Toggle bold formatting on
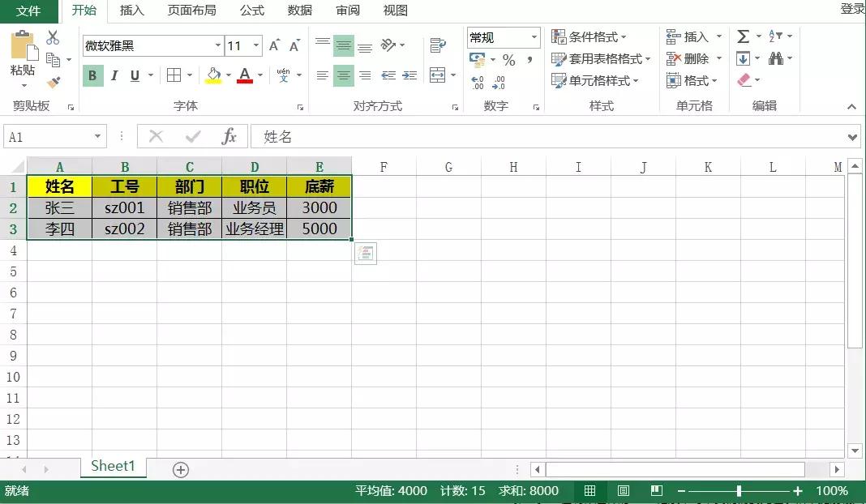 pos(92,75)
